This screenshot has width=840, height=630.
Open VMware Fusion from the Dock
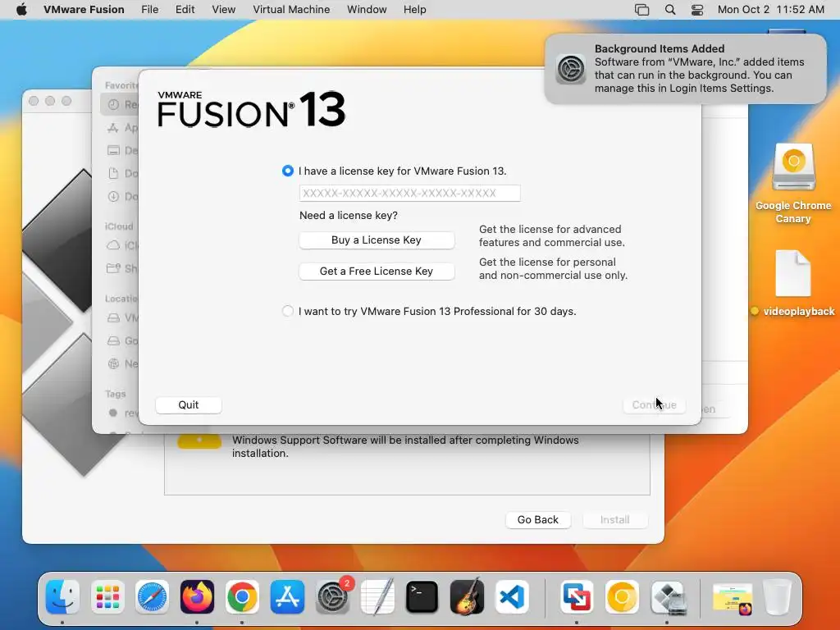(577, 596)
